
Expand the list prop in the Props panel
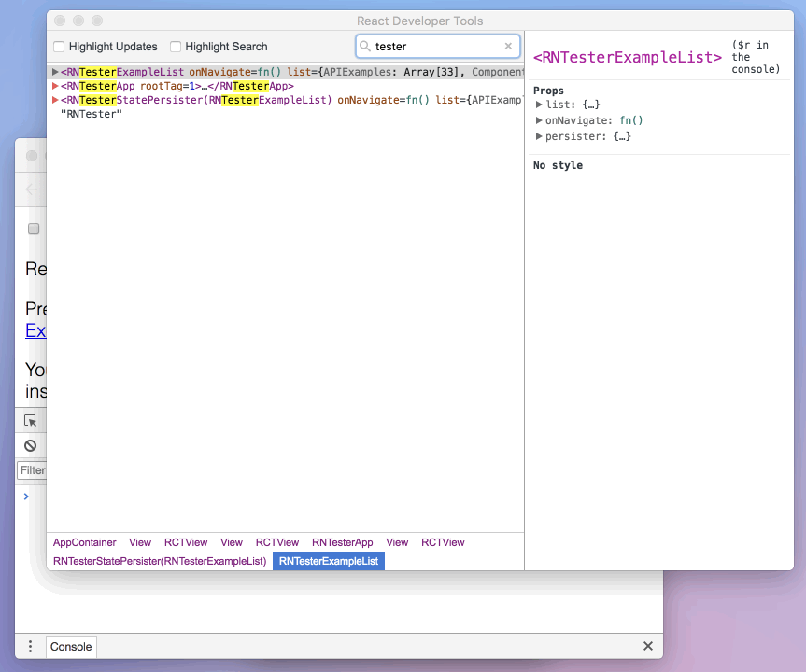tap(540, 105)
